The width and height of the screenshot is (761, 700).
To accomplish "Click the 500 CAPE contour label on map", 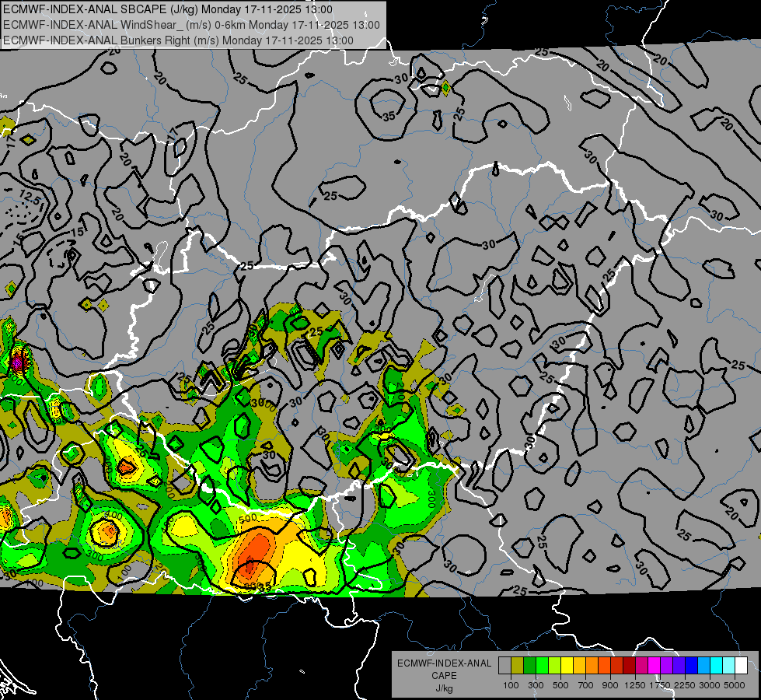I will pyautogui.click(x=247, y=518).
